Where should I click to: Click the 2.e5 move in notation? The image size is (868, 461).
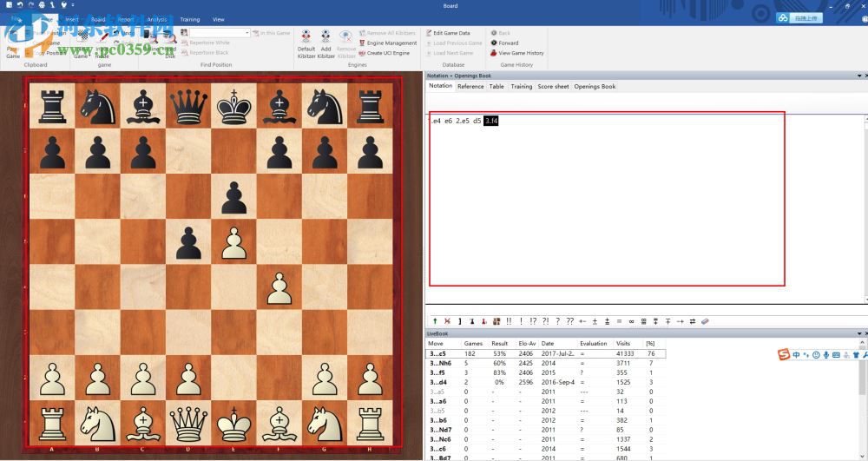pos(463,121)
